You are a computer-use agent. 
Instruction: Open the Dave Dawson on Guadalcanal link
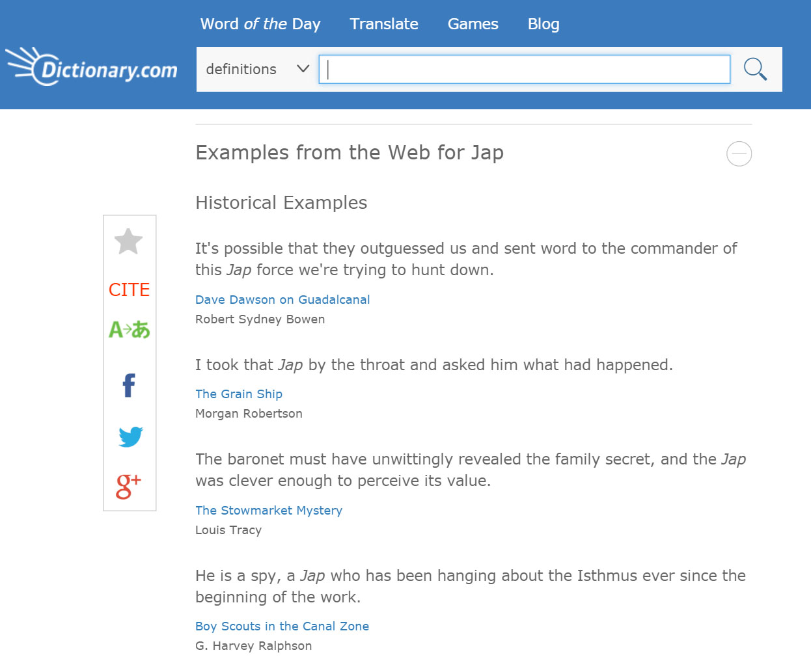(282, 300)
